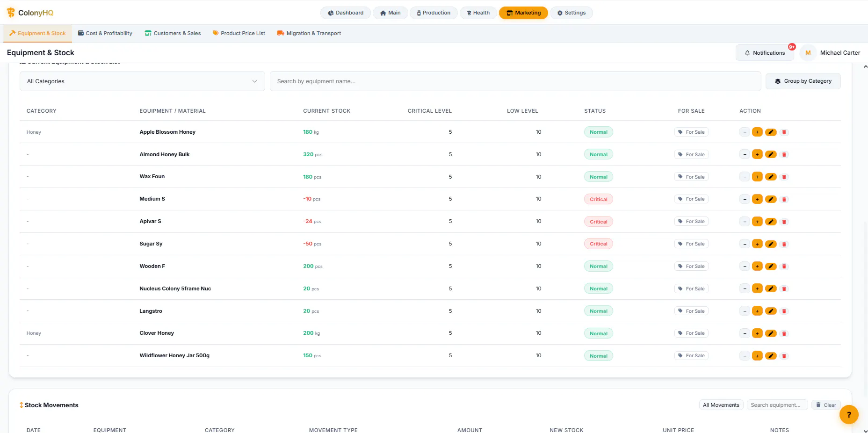Switch to Cost & Profitability tab

[x=105, y=33]
